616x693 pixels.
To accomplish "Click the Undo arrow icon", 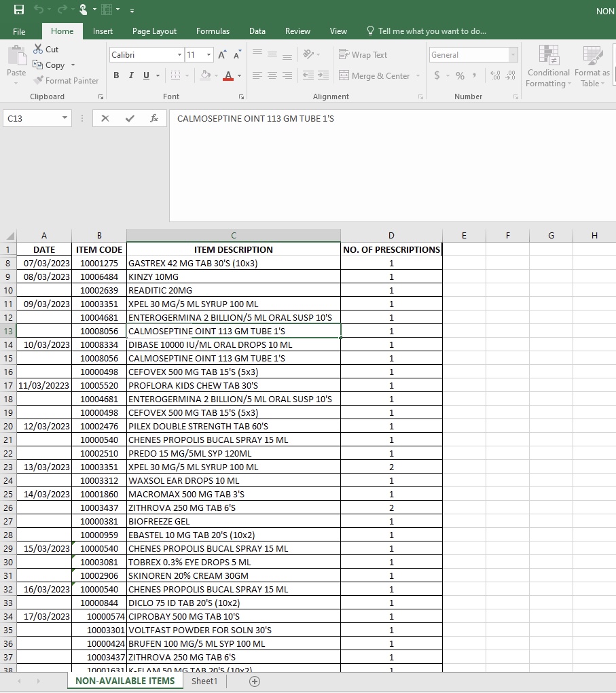I will point(39,10).
